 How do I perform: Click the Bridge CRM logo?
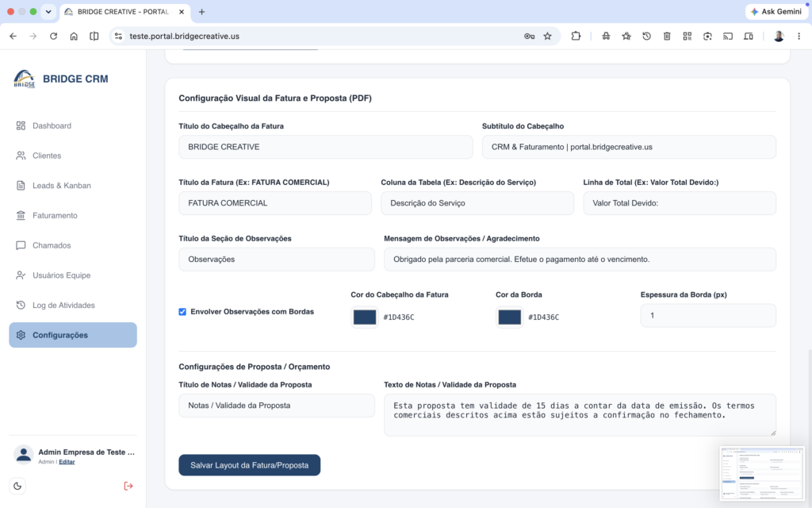(x=25, y=79)
